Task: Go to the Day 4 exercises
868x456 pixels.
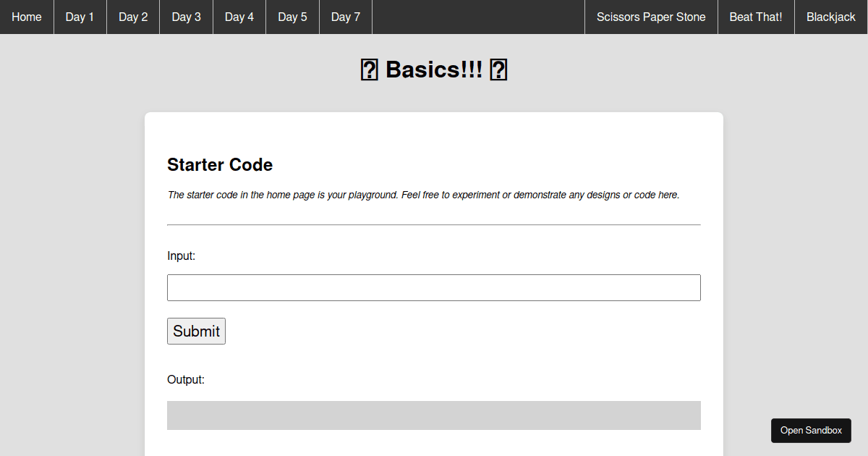Action: coord(239,17)
